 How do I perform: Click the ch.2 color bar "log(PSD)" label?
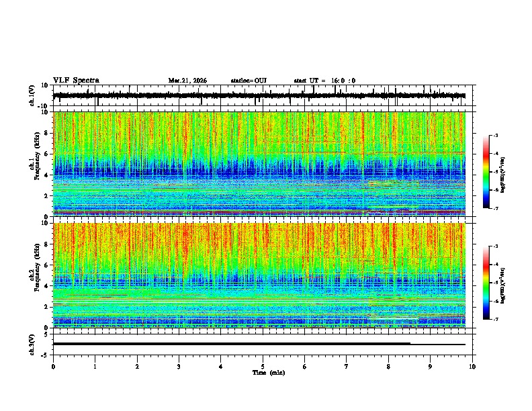point(503,285)
